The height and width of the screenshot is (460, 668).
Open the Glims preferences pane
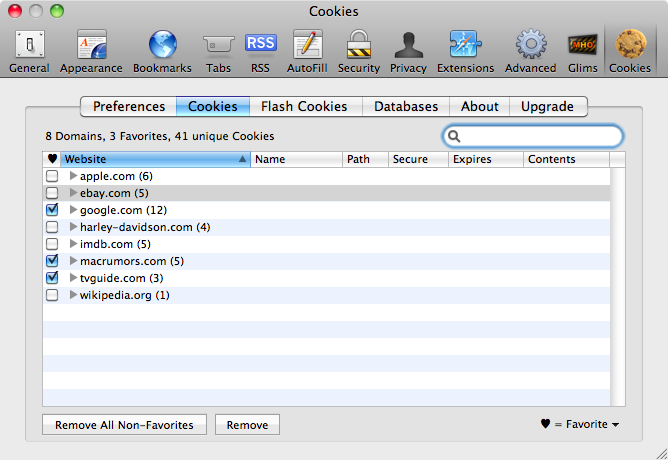(582, 51)
